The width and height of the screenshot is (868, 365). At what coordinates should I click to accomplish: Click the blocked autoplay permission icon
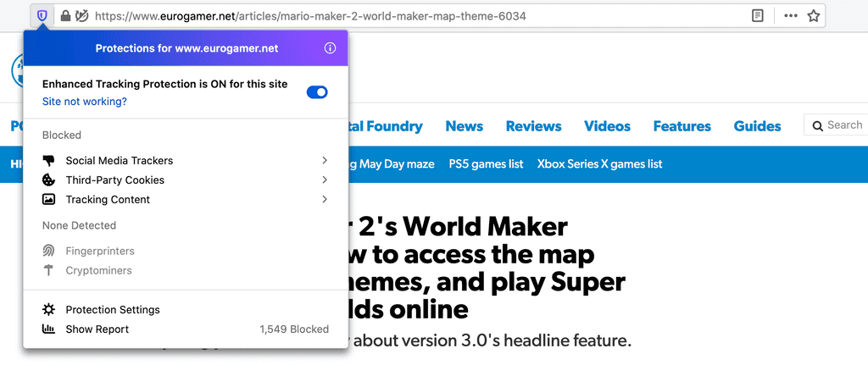pos(82,16)
